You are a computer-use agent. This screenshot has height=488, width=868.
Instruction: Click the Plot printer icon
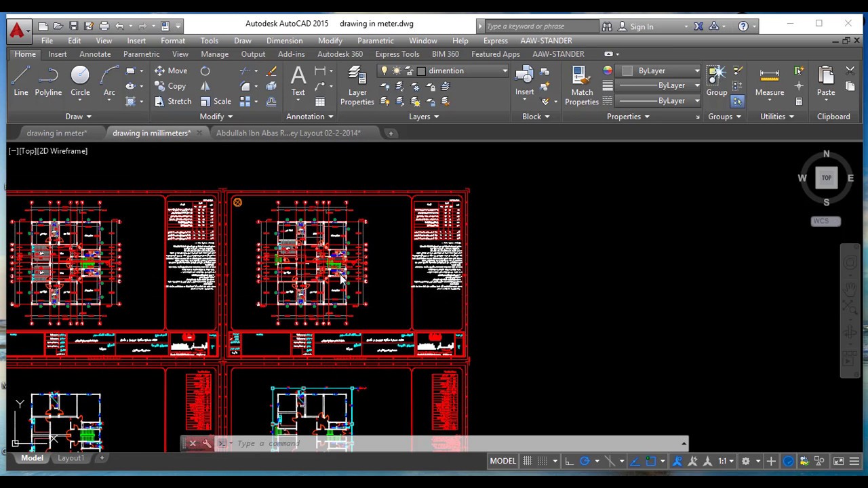[104, 26]
